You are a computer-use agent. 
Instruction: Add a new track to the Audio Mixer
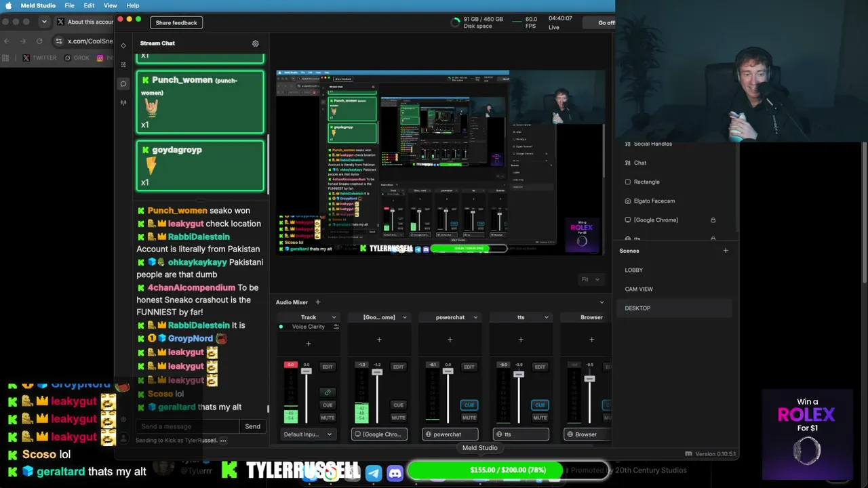click(x=318, y=302)
